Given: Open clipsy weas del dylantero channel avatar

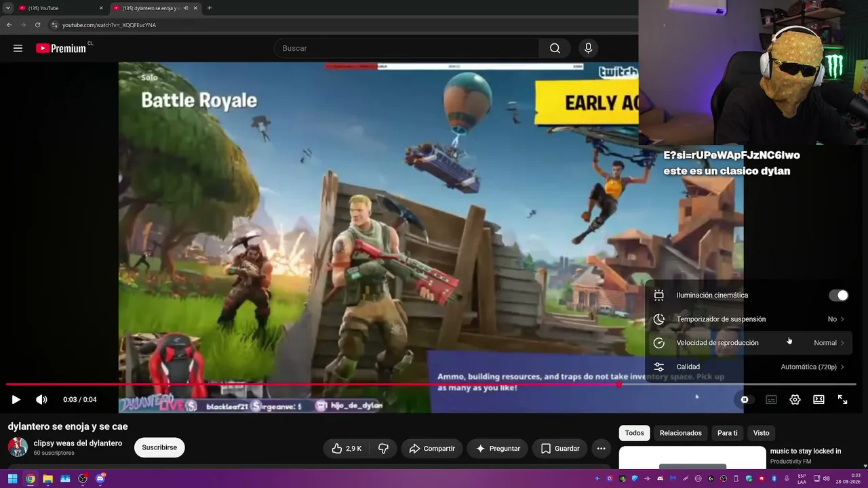Looking at the screenshot, I should [18, 447].
